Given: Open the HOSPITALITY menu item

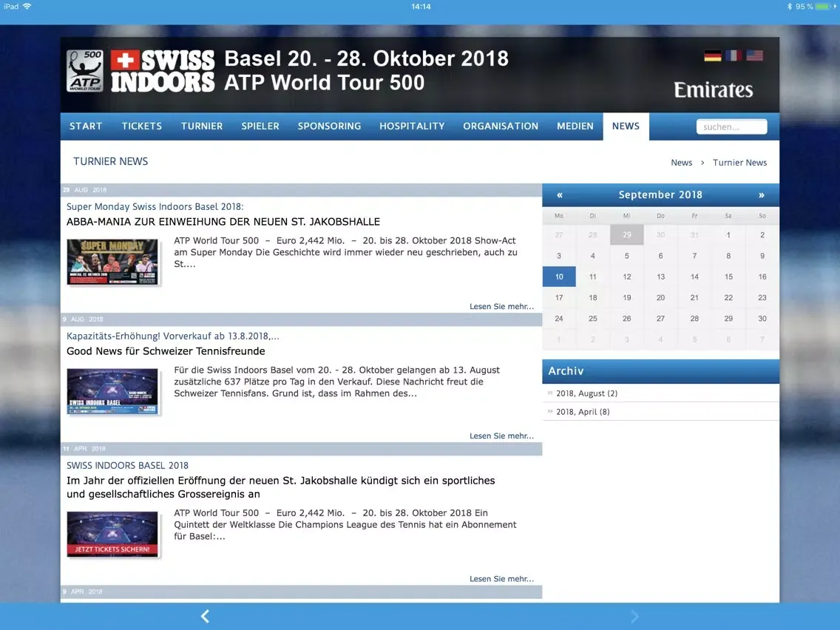Looking at the screenshot, I should pos(412,126).
